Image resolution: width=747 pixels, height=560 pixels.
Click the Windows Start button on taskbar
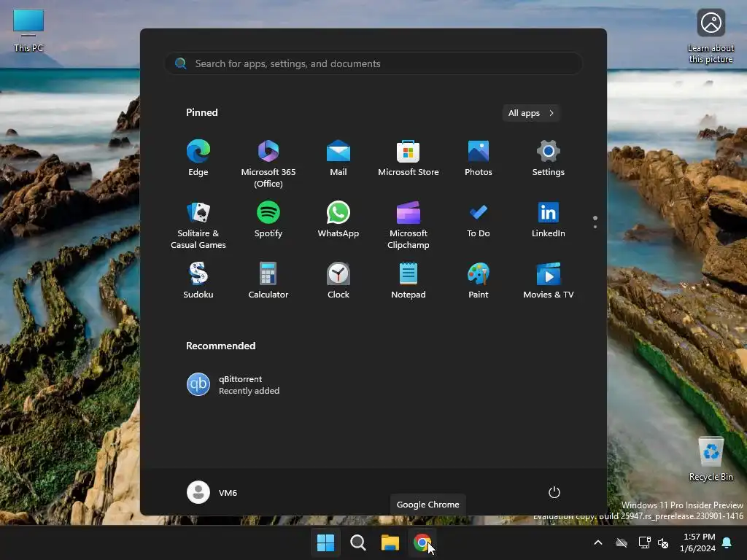point(326,542)
